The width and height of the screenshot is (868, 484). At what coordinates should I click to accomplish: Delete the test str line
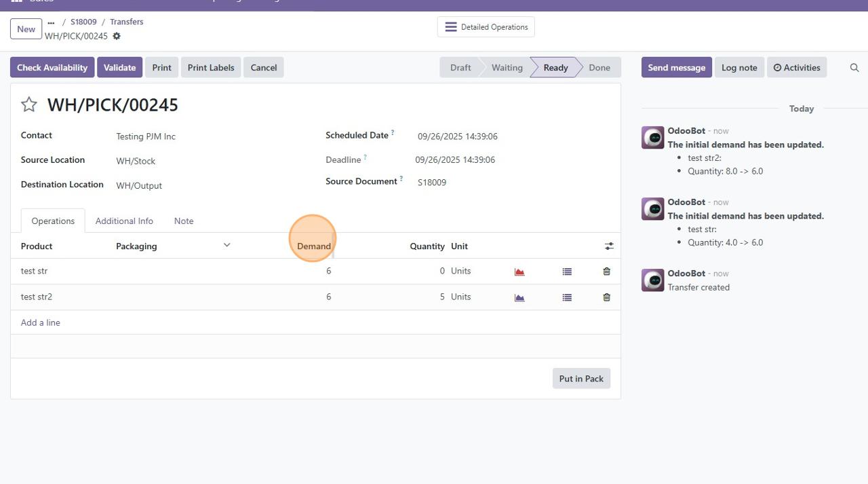tap(606, 272)
